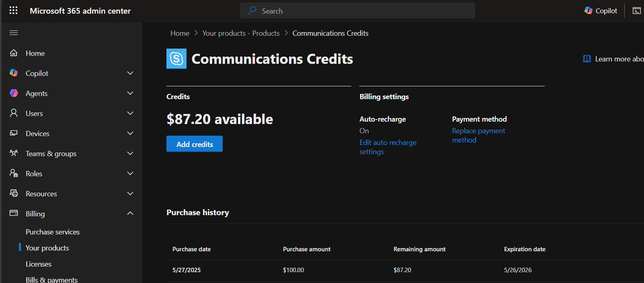Select the Users label in sidebar
The height and width of the screenshot is (283, 644).
coord(34,114)
